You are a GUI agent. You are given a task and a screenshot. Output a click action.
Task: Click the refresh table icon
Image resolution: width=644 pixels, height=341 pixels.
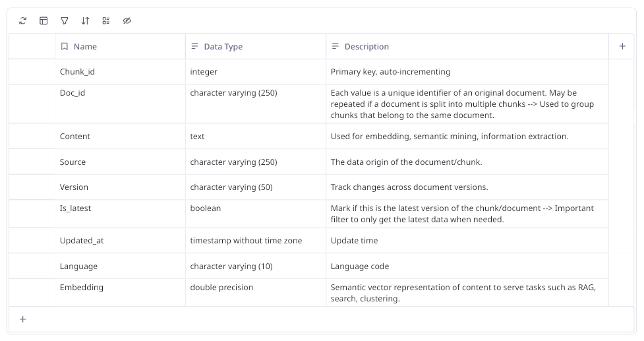point(23,20)
